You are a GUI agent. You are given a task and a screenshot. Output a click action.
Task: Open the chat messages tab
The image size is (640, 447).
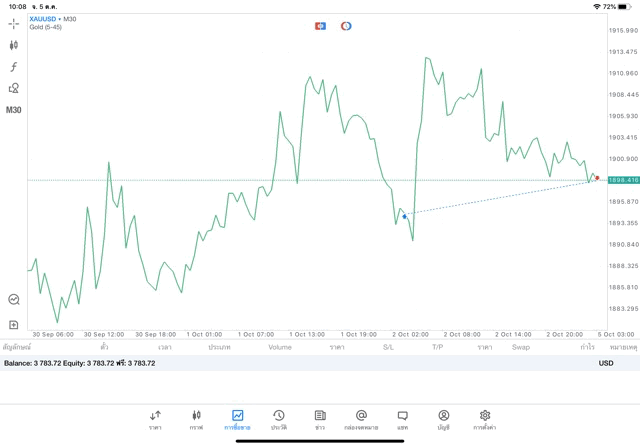(x=402, y=418)
